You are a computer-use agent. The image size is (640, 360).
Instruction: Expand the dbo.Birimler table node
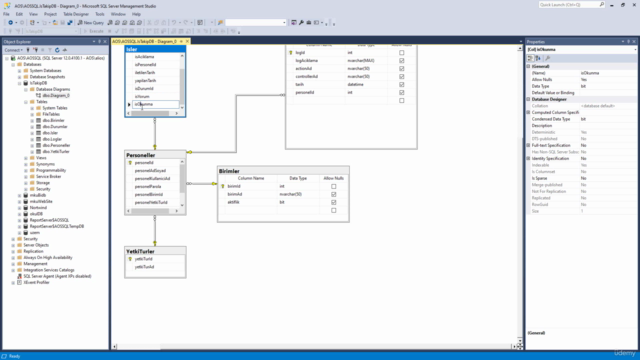click(32, 120)
